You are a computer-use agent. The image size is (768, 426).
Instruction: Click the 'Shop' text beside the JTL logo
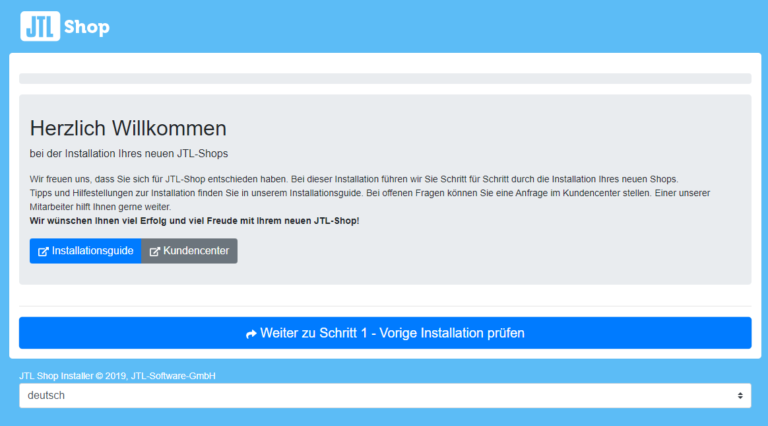click(x=87, y=27)
